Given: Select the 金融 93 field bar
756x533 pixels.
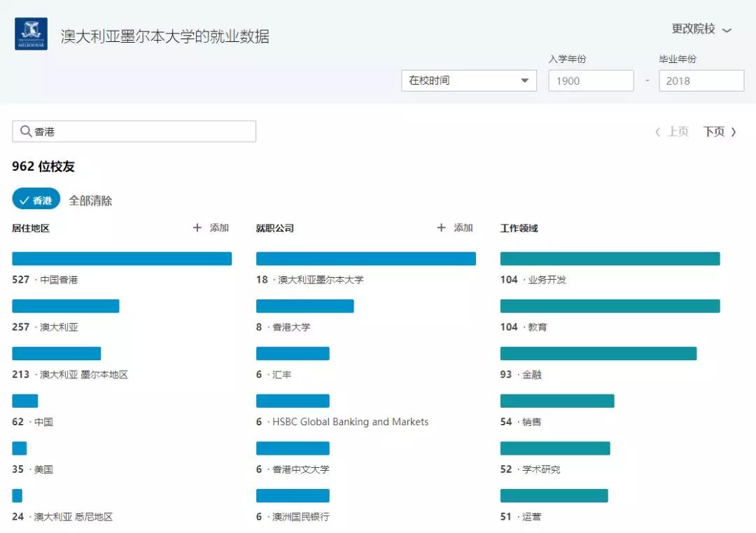Looking at the screenshot, I should [598, 354].
